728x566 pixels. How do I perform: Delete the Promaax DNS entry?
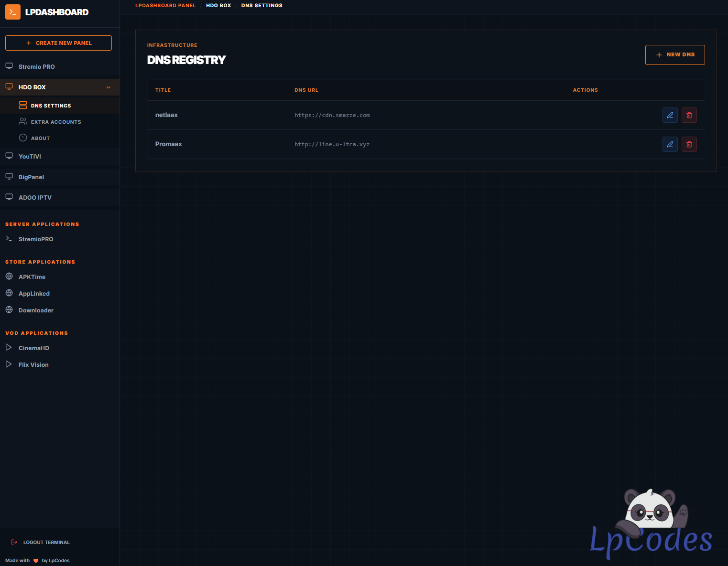pyautogui.click(x=689, y=144)
